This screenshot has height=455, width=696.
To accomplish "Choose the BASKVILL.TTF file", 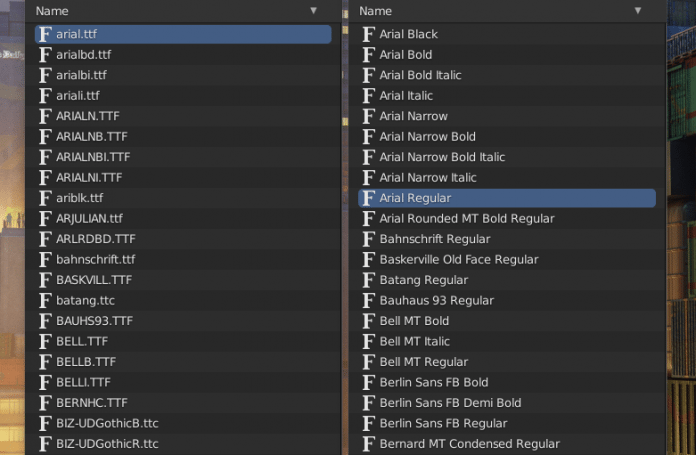I will click(183, 280).
